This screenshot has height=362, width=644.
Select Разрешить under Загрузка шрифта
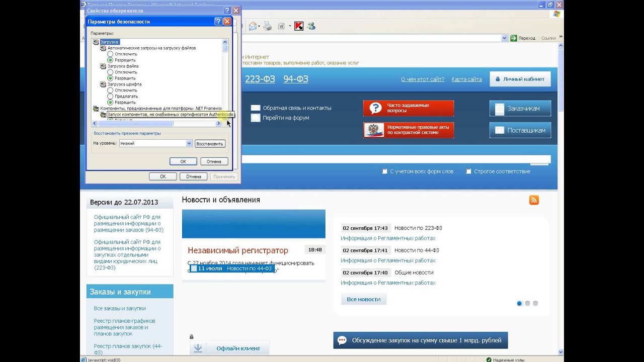click(110, 103)
